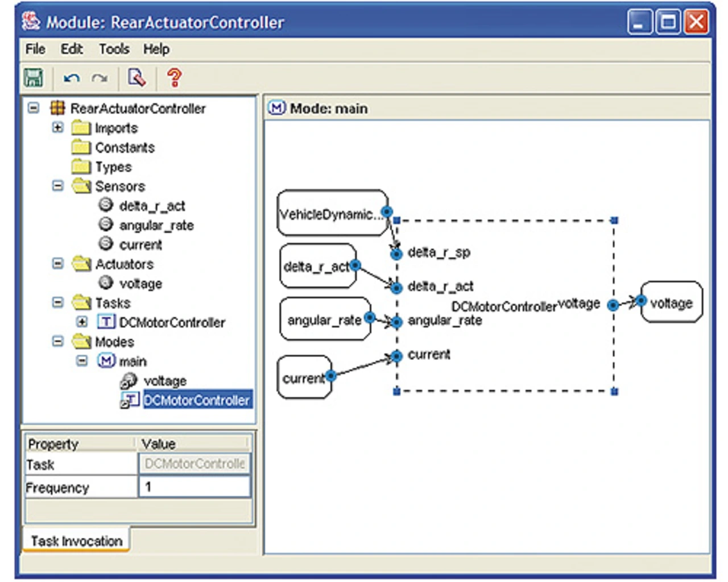
Task: Click the Undo arrow icon
Action: [72, 78]
